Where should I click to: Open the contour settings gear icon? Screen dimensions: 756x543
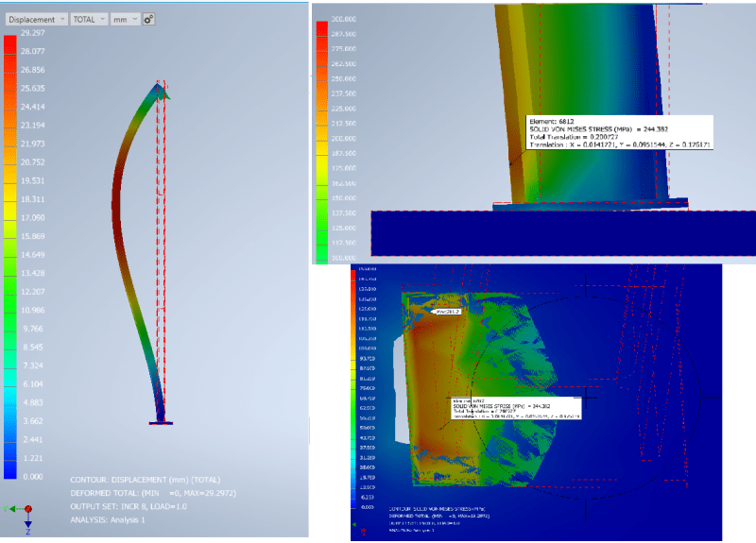tap(148, 19)
